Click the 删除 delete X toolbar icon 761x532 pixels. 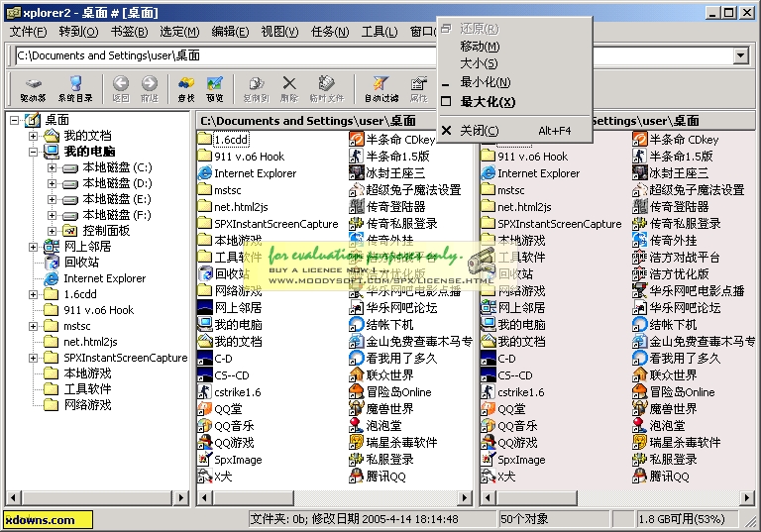[x=289, y=89]
